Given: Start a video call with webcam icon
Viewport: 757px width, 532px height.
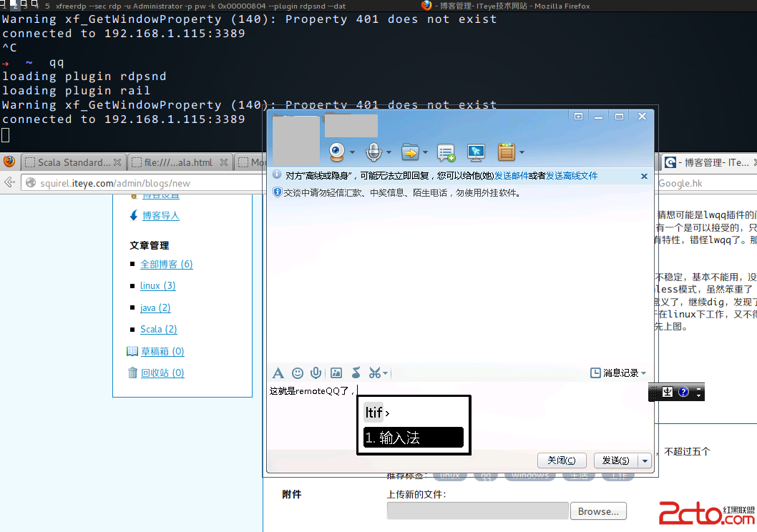Looking at the screenshot, I should pyautogui.click(x=337, y=152).
